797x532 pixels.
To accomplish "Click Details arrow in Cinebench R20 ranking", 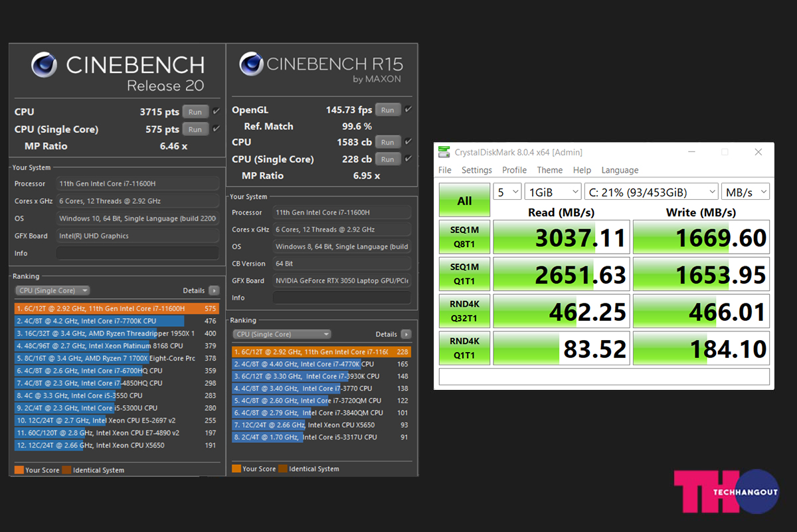I will (214, 290).
